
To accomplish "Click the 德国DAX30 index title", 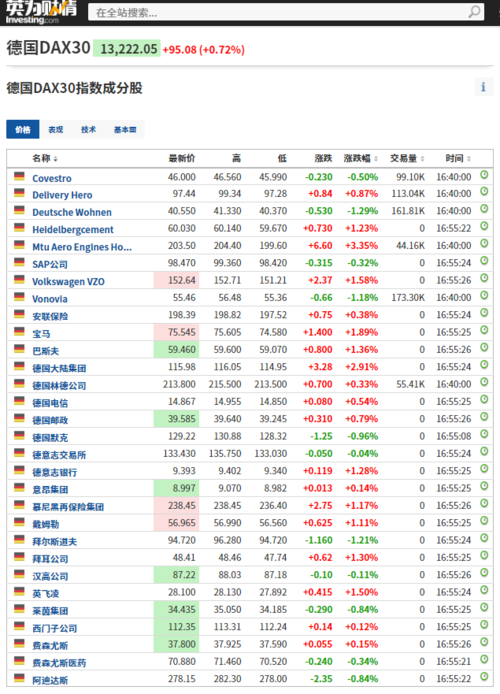I will pyautogui.click(x=48, y=48).
